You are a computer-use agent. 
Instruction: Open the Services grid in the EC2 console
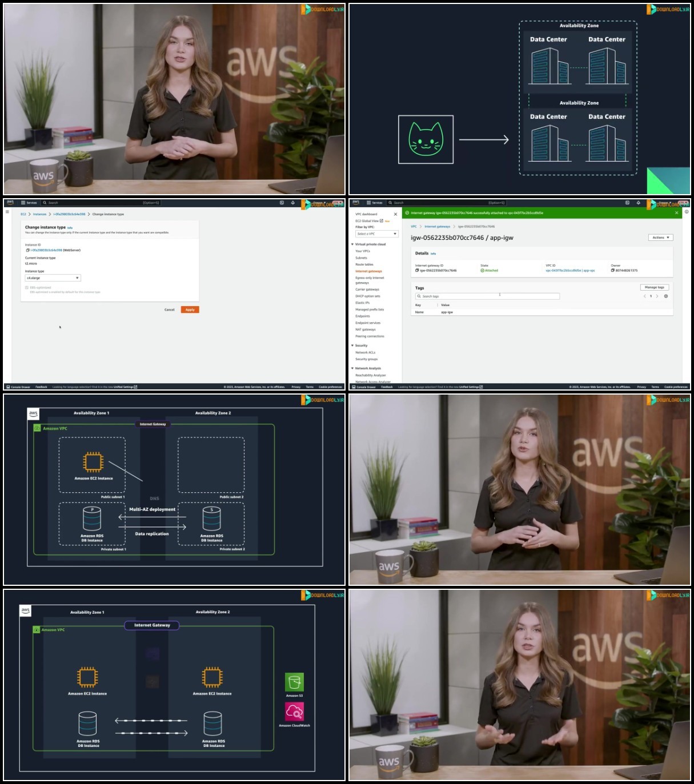(x=29, y=203)
